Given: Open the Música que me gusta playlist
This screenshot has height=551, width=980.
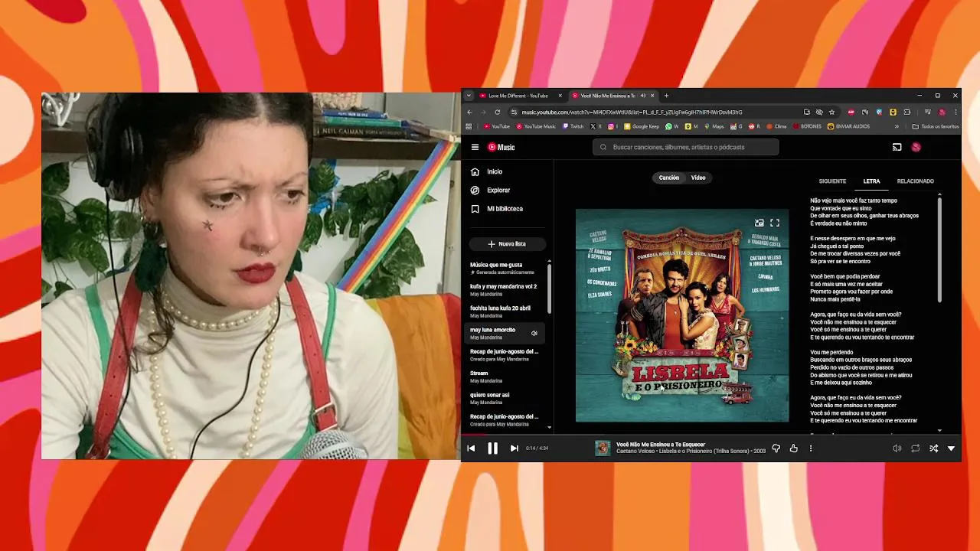Looking at the screenshot, I should (x=504, y=268).
